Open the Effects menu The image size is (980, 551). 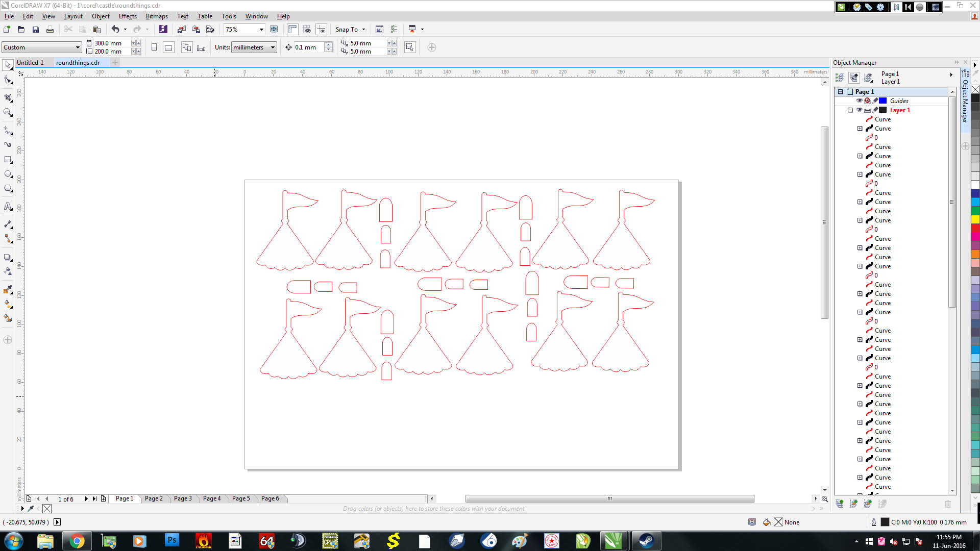(128, 16)
